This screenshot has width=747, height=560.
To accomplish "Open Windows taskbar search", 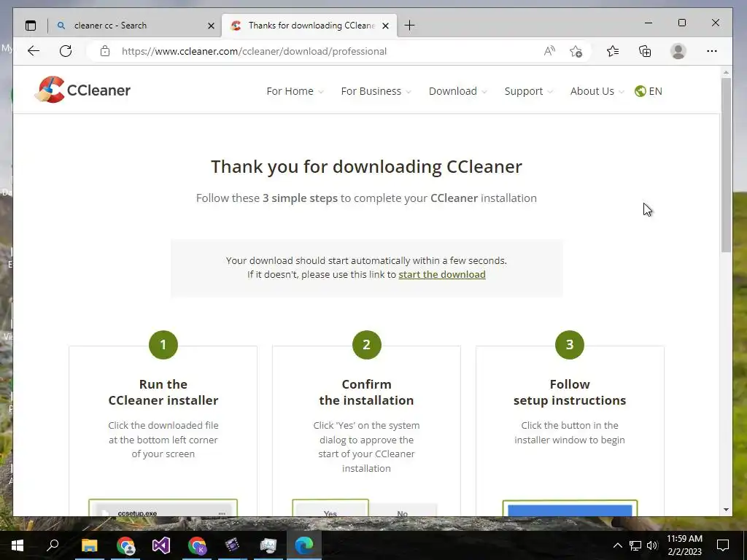I will (53, 545).
